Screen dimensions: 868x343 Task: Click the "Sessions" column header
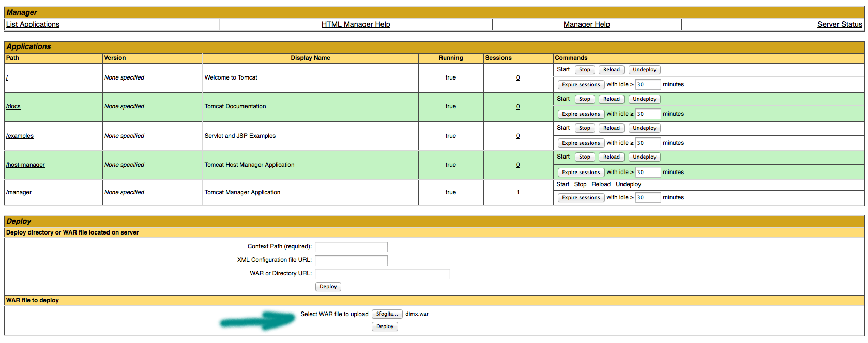(x=498, y=58)
